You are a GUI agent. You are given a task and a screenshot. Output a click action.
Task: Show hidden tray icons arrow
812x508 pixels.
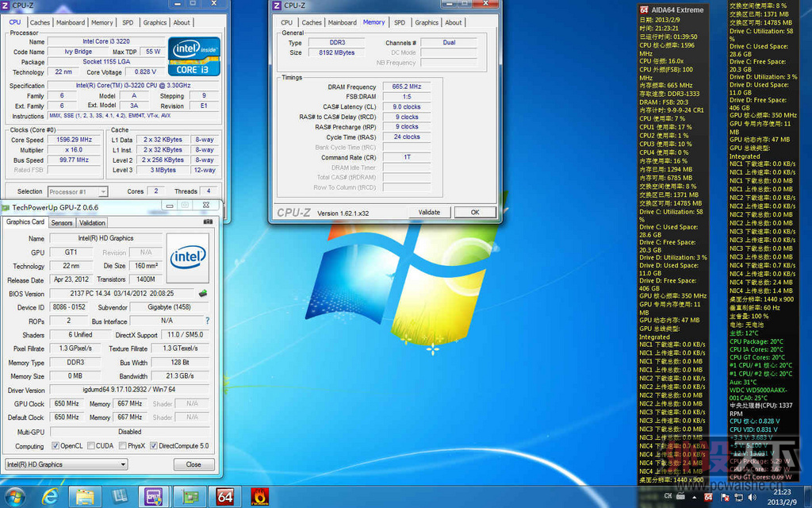695,497
